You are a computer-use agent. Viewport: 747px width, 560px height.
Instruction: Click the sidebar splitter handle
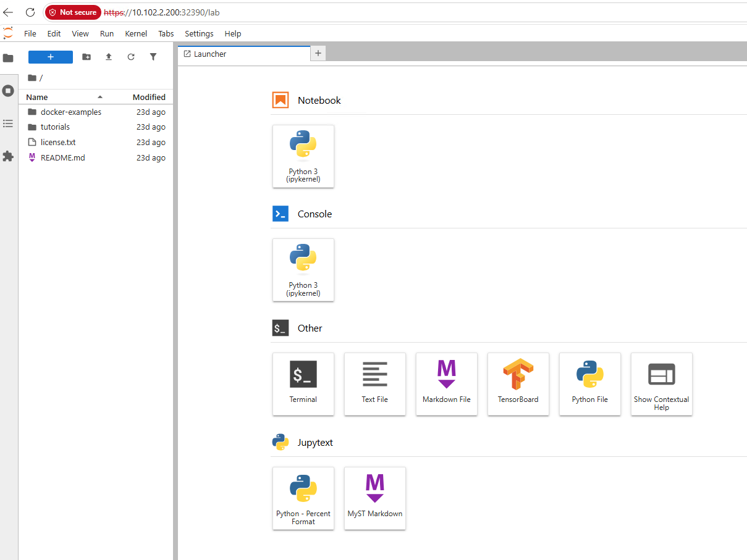pos(175,301)
